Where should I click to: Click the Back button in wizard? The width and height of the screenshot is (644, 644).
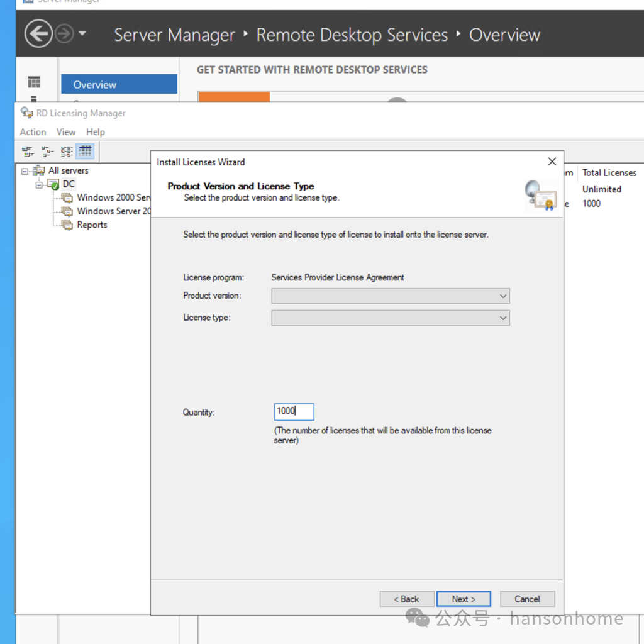406,599
